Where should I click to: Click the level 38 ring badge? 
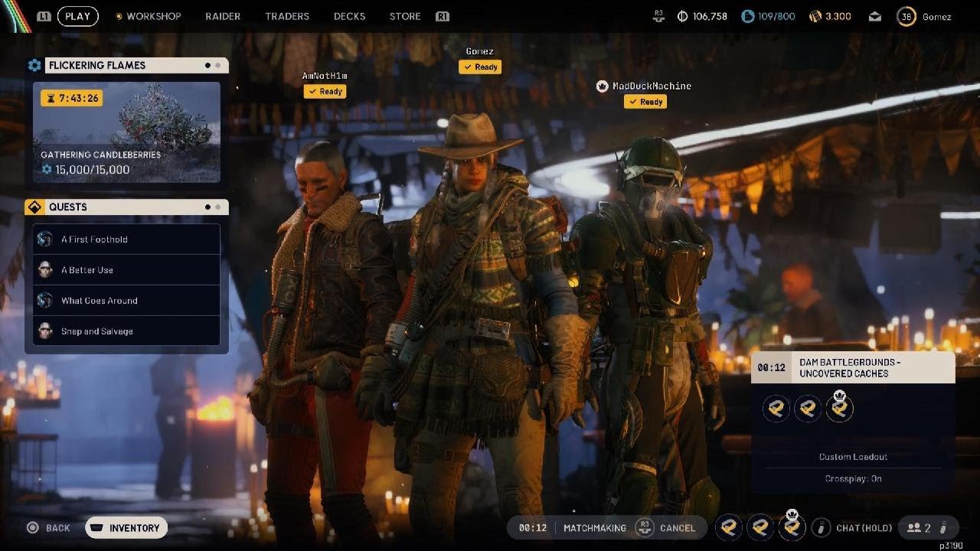click(906, 16)
